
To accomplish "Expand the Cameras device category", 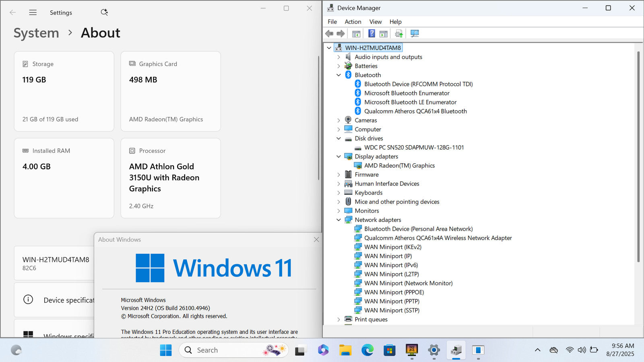I will 339,120.
